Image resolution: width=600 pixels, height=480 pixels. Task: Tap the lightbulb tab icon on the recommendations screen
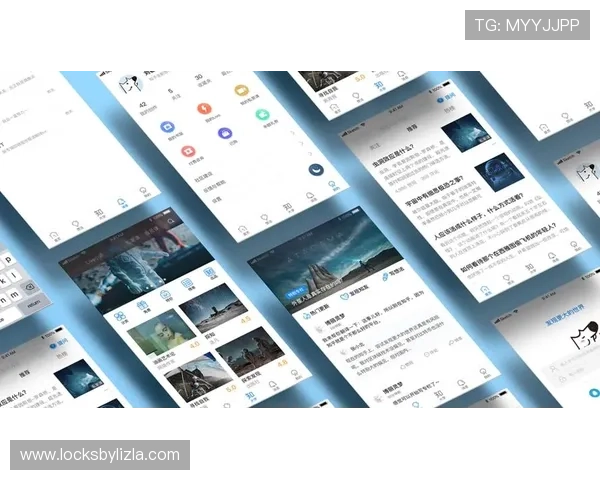[574, 245]
